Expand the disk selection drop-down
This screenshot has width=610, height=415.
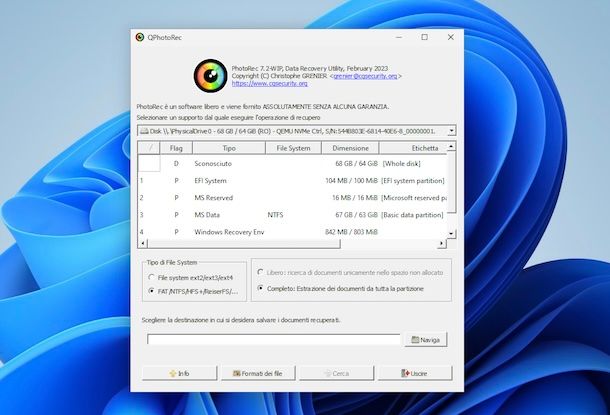451,131
